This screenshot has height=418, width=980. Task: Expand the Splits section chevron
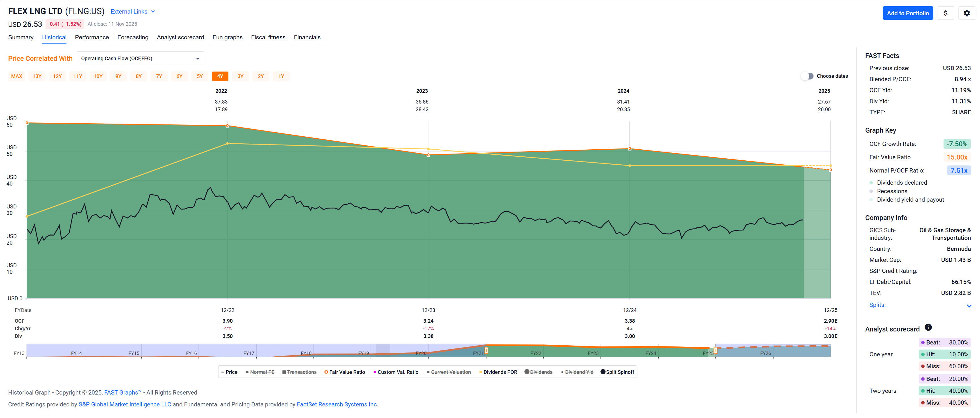point(969,306)
